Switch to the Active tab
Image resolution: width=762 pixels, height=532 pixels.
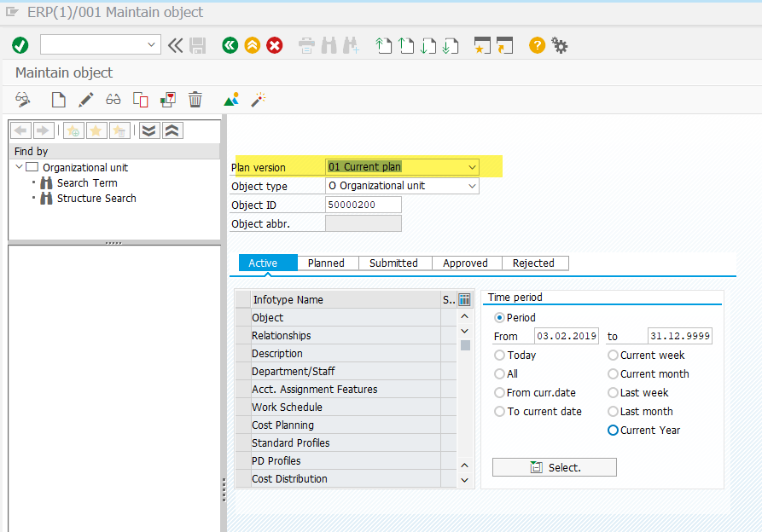pyautogui.click(x=268, y=263)
